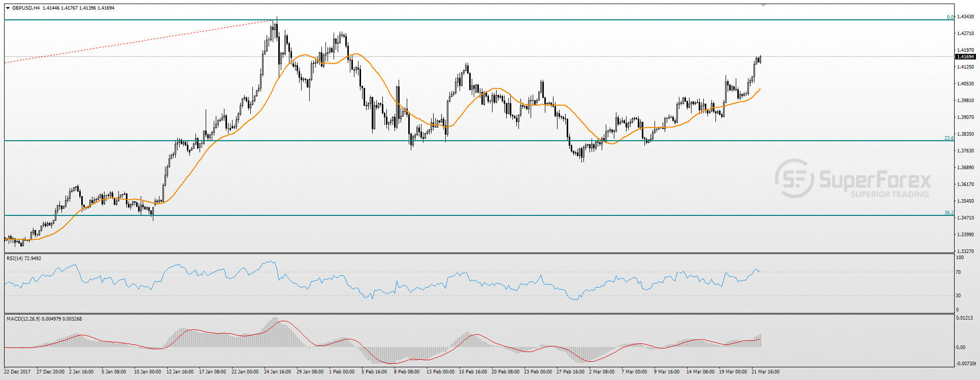The height and width of the screenshot is (380, 980).
Task: Click price axis value 1.38350
Action: [x=965, y=134]
